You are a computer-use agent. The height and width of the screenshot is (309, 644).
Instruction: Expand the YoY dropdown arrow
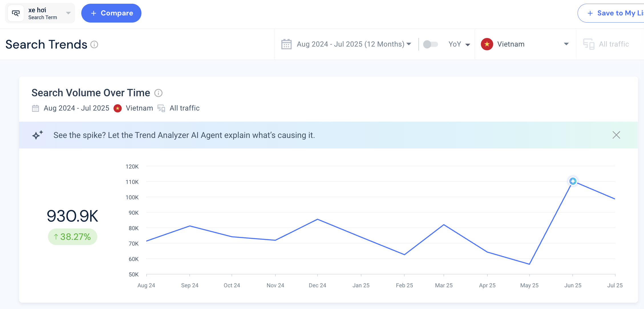[468, 45]
